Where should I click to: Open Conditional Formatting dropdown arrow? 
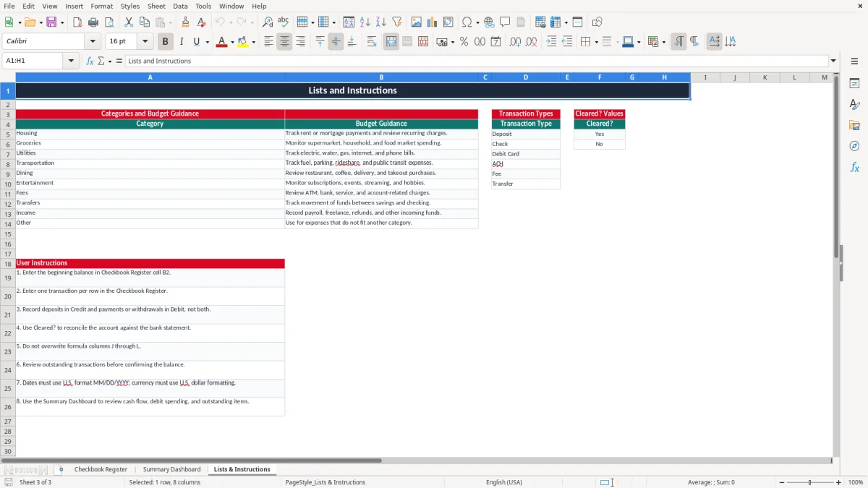coord(663,42)
